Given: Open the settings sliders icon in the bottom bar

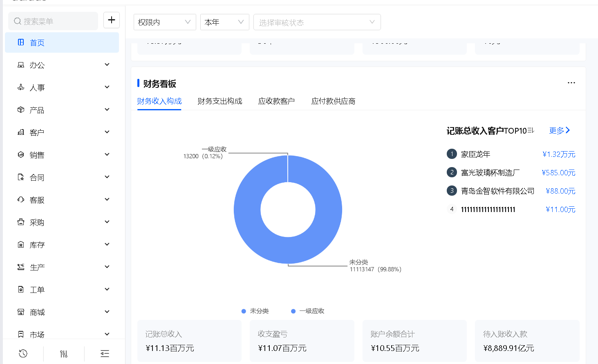Looking at the screenshot, I should (64, 354).
